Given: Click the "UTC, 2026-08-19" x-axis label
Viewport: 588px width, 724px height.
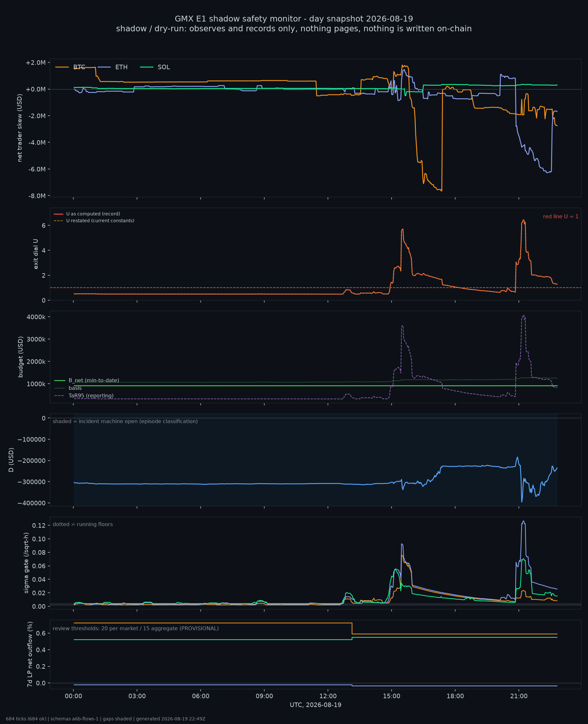Looking at the screenshot, I should click(316, 705).
